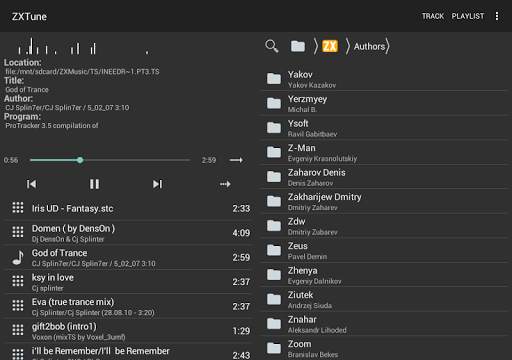Screen dimensions: 512x360
Task: Play i'll be Remember track
Action: pos(128,352)
